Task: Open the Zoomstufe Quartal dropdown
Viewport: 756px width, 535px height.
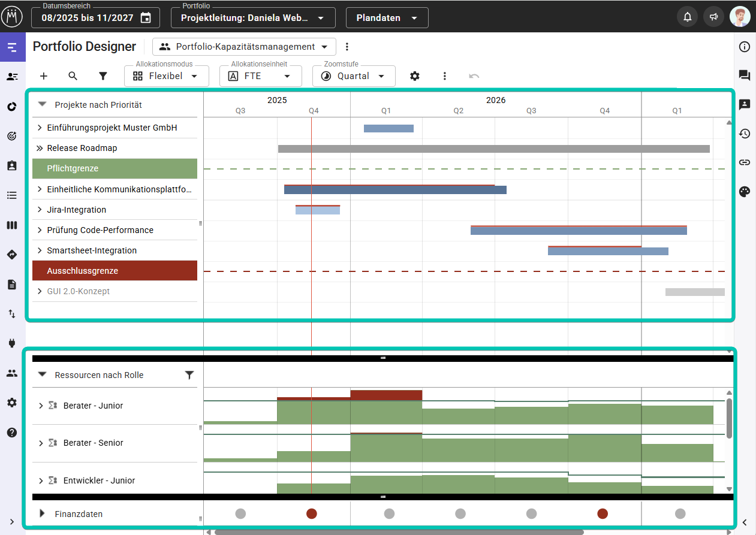Action: tap(354, 76)
